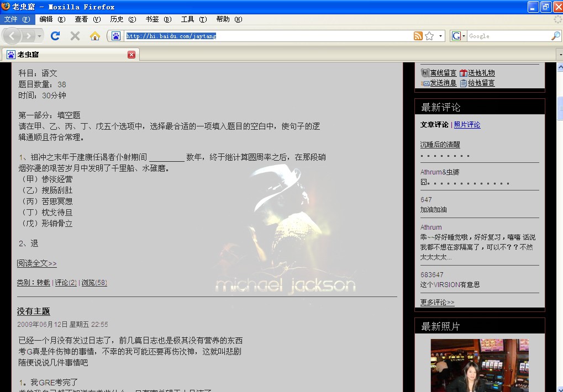Click the latest photo thumbnail
This screenshot has width=563, height=392.
tap(479, 365)
